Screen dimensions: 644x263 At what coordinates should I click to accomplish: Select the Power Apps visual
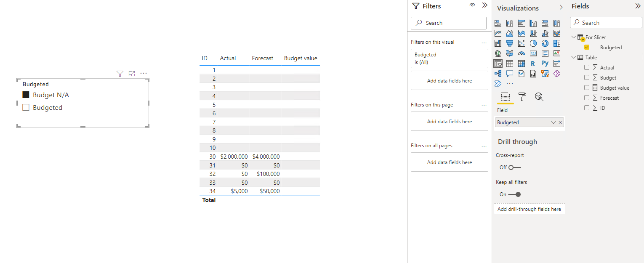click(x=557, y=74)
